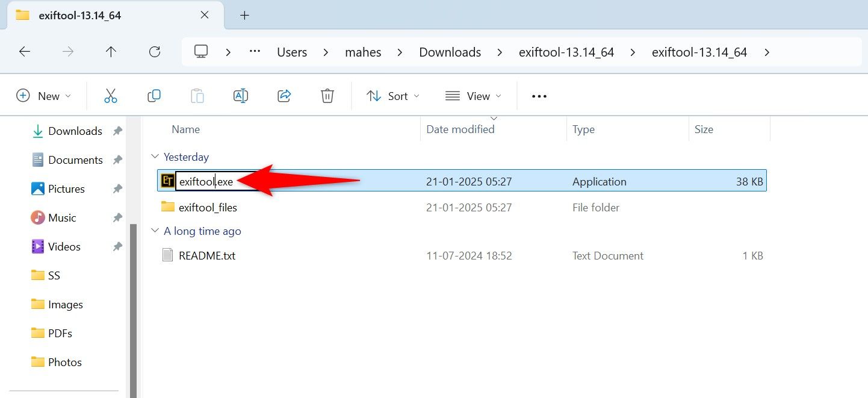Image resolution: width=868 pixels, height=398 pixels.
Task: Click the exiftool.exe ET application icon
Action: (x=167, y=181)
